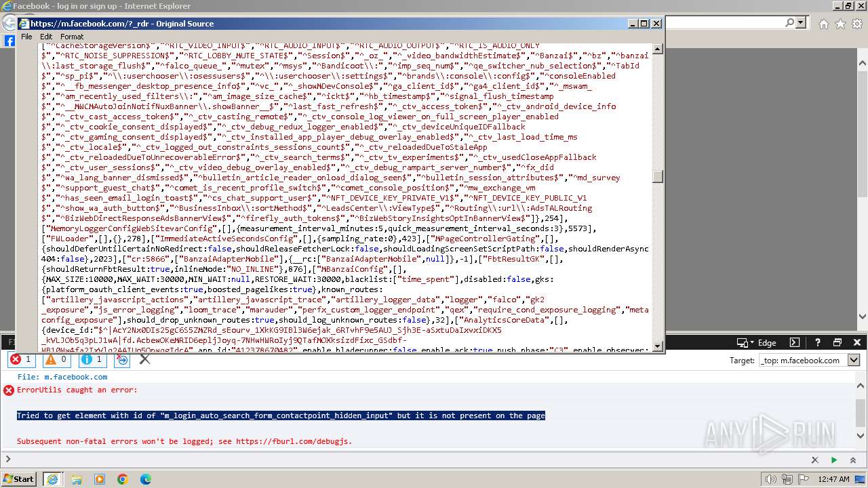
Task: Click the IE Home icon
Action: pos(823,24)
